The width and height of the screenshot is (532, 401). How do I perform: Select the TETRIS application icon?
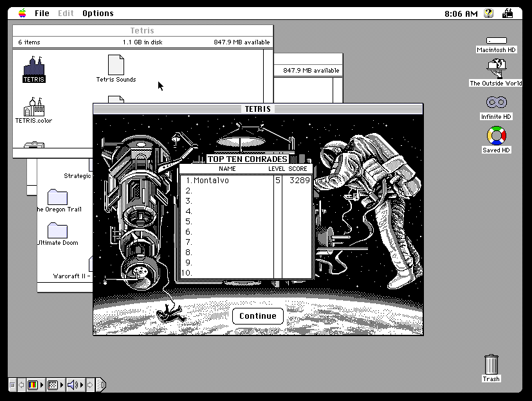[33, 66]
